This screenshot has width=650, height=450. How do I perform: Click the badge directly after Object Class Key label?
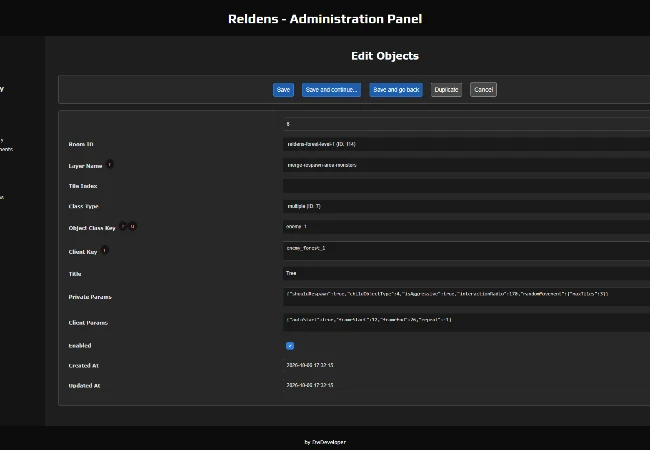coord(123,226)
